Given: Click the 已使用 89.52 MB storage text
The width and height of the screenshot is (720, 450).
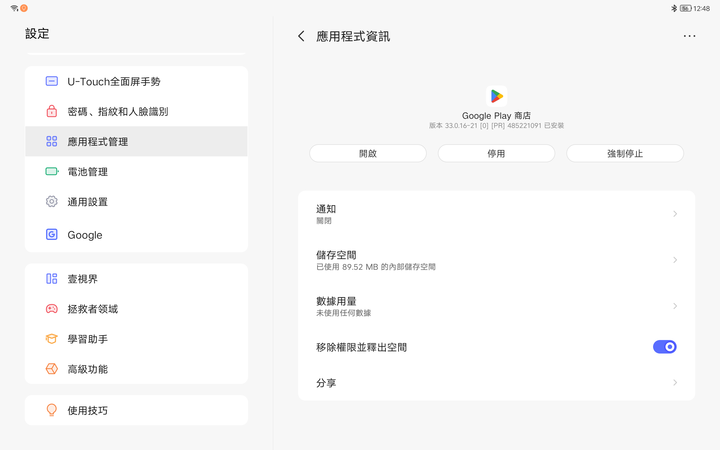Looking at the screenshot, I should point(376,267).
